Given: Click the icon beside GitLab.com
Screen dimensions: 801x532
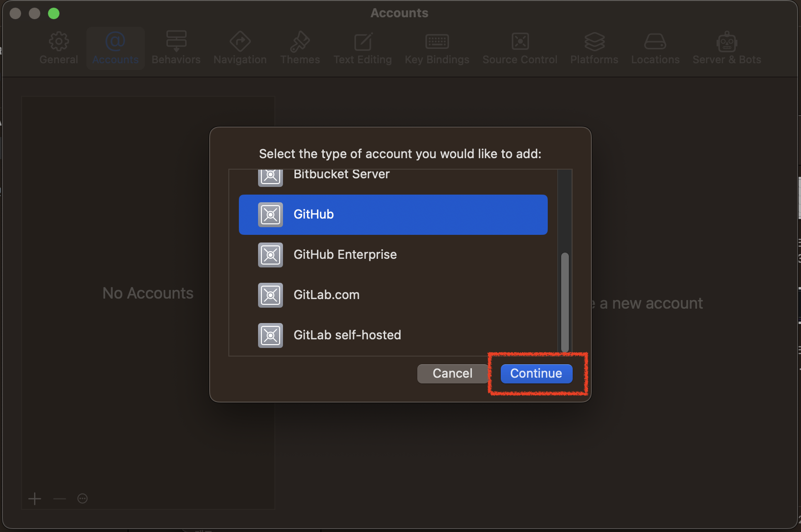Looking at the screenshot, I should coord(271,295).
